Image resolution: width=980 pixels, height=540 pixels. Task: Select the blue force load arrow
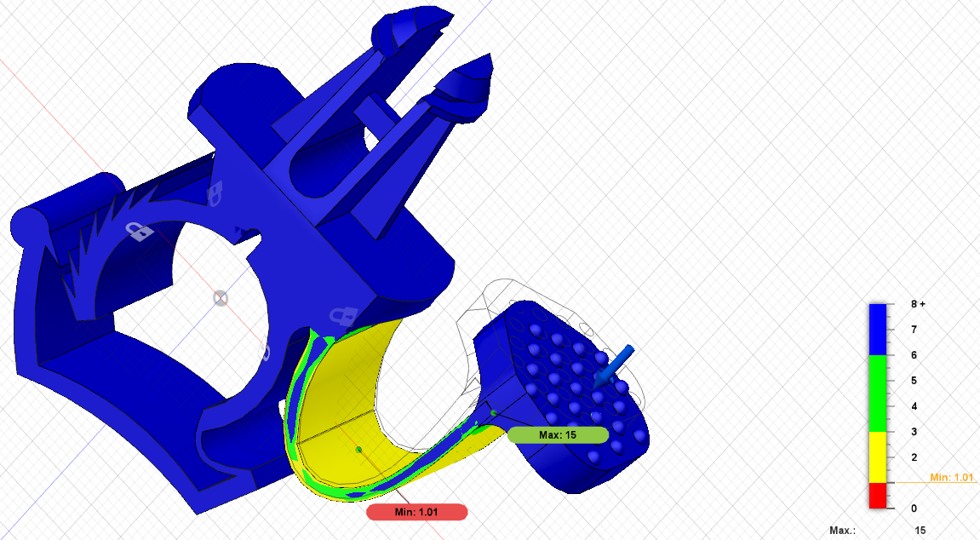coord(613,365)
